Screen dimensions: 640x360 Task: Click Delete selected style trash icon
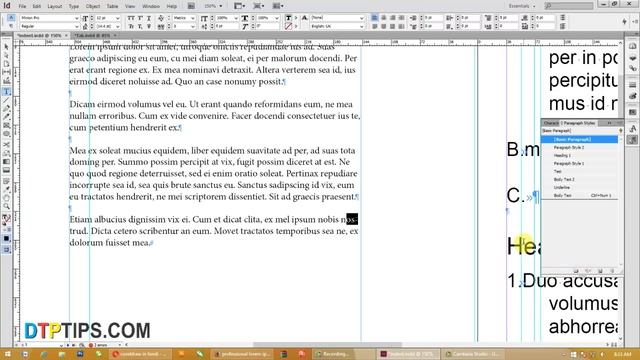point(612,271)
